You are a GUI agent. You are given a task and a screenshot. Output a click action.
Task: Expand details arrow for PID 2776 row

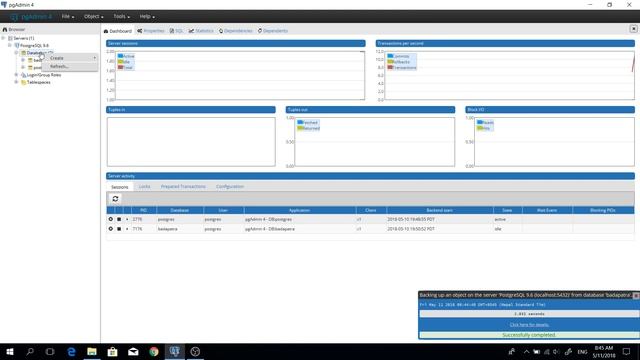pos(127,219)
